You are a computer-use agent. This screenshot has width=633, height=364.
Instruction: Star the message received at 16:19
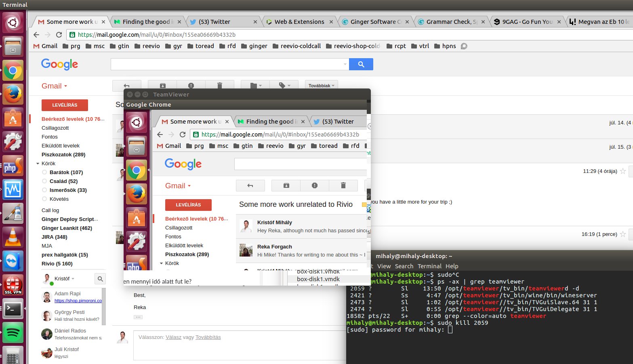tap(623, 234)
